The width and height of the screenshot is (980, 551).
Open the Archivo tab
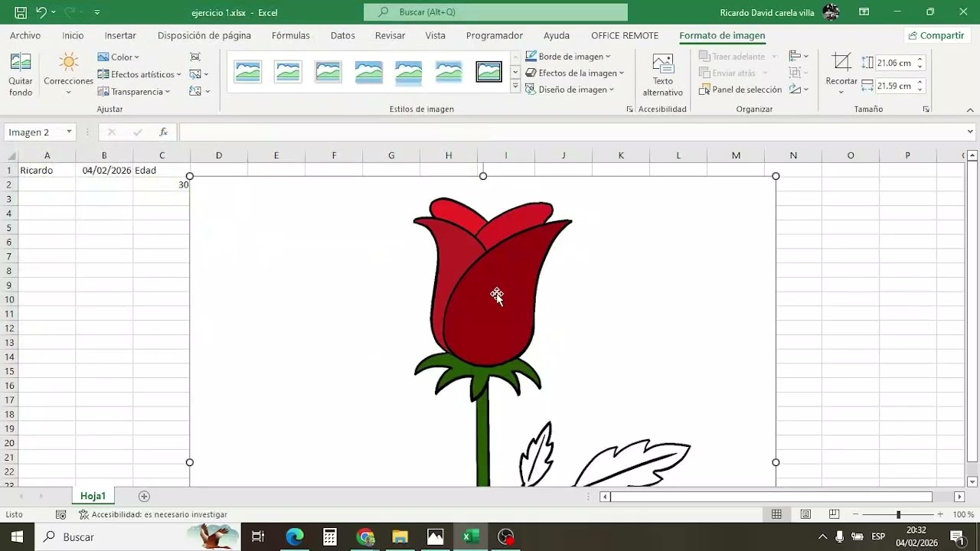tap(25, 36)
